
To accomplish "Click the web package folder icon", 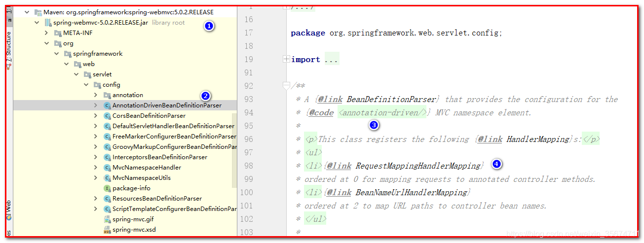I will click(x=77, y=64).
